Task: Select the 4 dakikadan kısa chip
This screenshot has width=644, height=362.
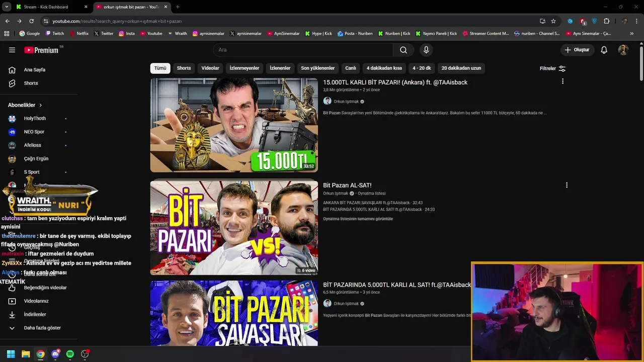Action: point(384,68)
